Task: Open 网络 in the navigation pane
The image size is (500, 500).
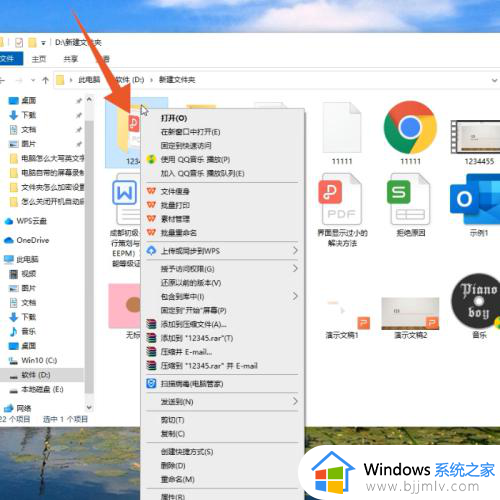Action: [x=17, y=408]
